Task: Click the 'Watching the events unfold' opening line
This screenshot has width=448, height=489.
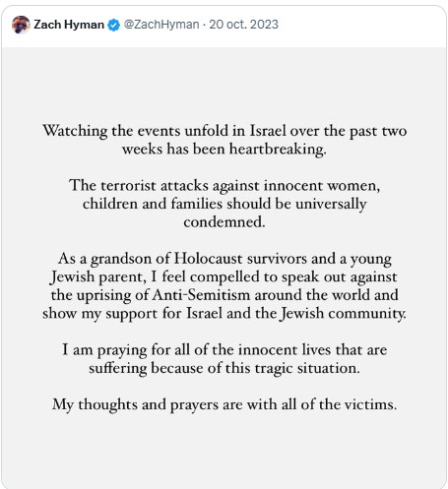Action: [224, 131]
